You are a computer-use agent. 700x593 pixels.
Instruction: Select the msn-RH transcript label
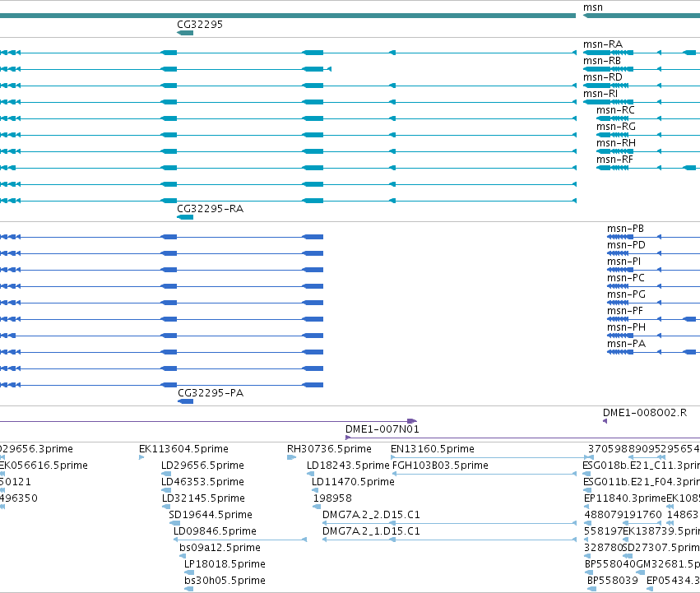click(616, 143)
